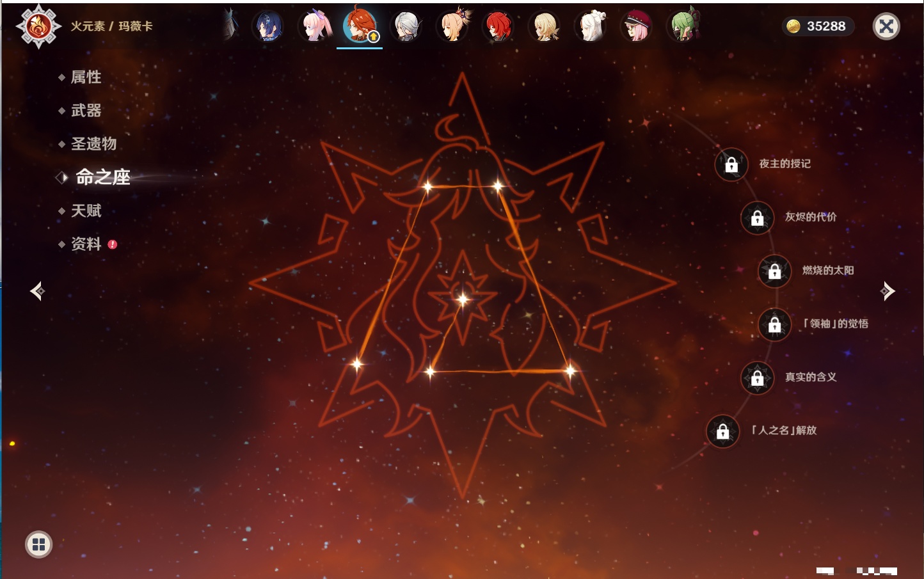Click the lock icon for 灰烬的代价
Screen dimensions: 924x579
point(758,218)
